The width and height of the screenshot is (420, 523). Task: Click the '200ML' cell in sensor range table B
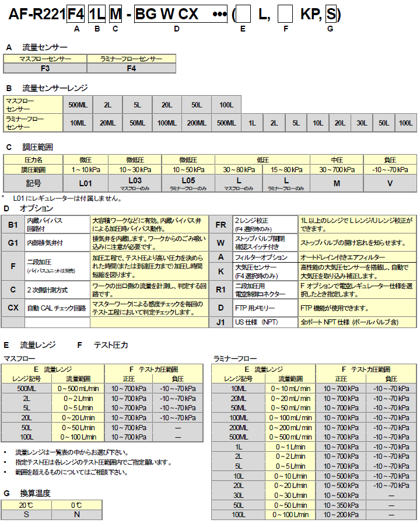[x=197, y=123]
